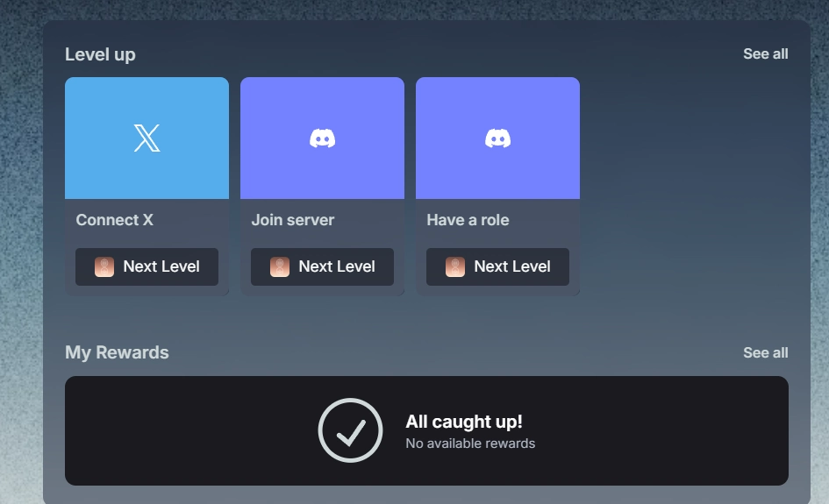
Task: Click the X logo on Connect X card
Action: click(147, 138)
